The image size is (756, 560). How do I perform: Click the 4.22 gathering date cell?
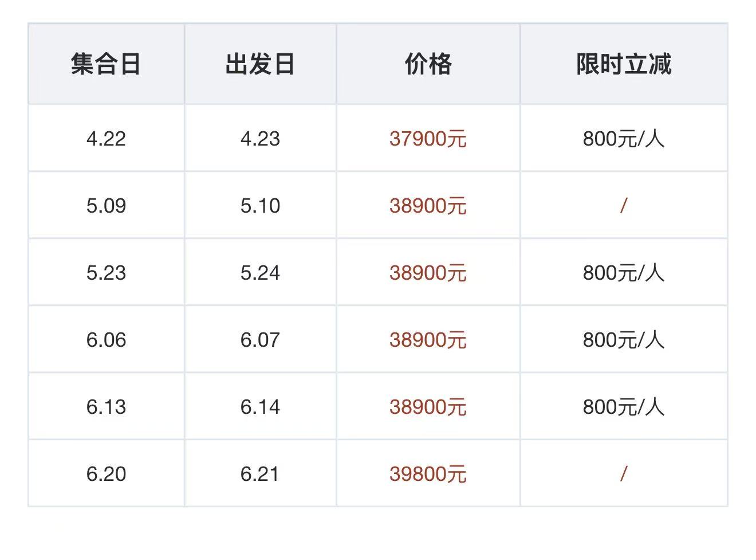point(106,139)
